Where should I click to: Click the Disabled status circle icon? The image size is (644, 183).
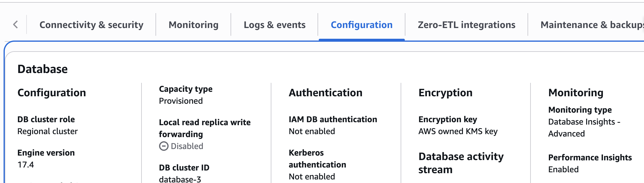click(164, 146)
